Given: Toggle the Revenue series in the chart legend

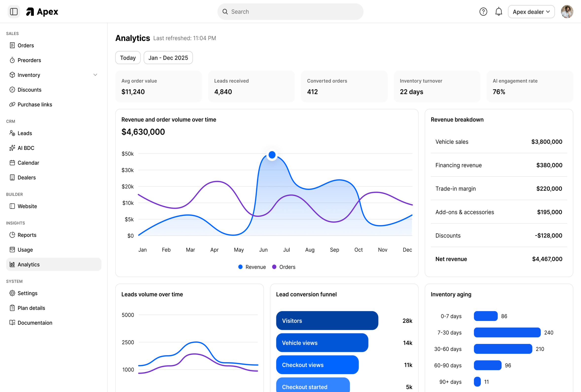Looking at the screenshot, I should pyautogui.click(x=252, y=267).
